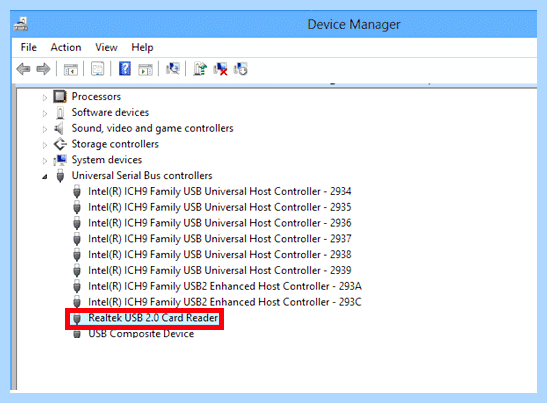547x403 pixels.
Task: Open the Action menu
Action: tap(66, 47)
